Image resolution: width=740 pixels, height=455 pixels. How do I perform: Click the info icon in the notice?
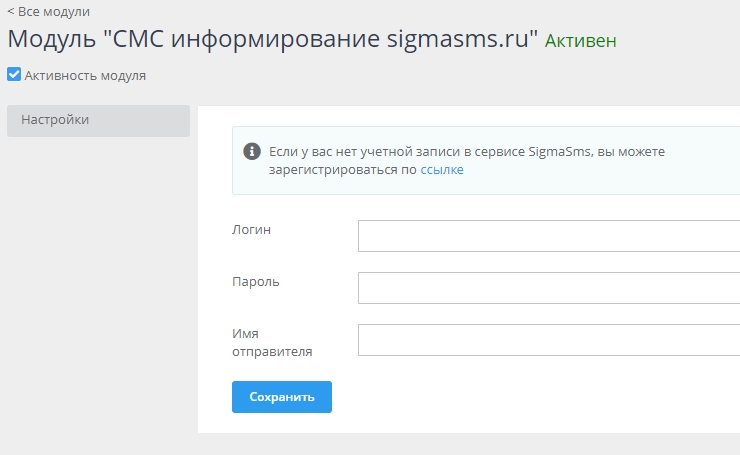click(x=253, y=152)
